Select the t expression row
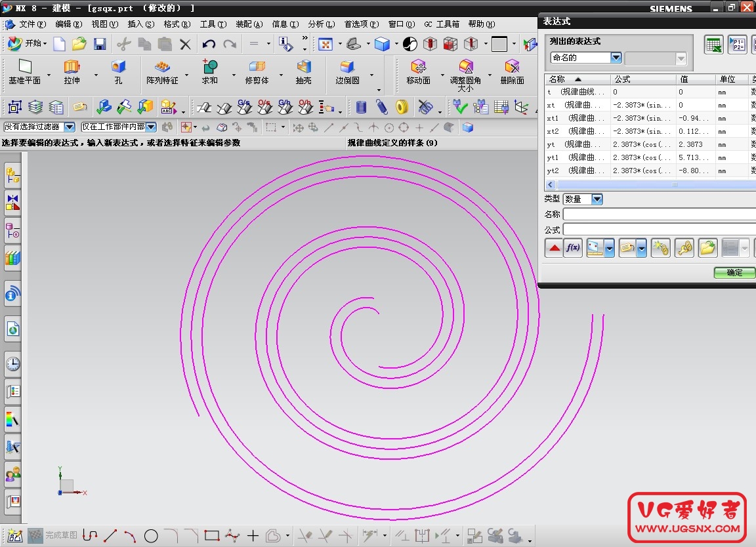Screen dimensions: 756x547 [650, 92]
